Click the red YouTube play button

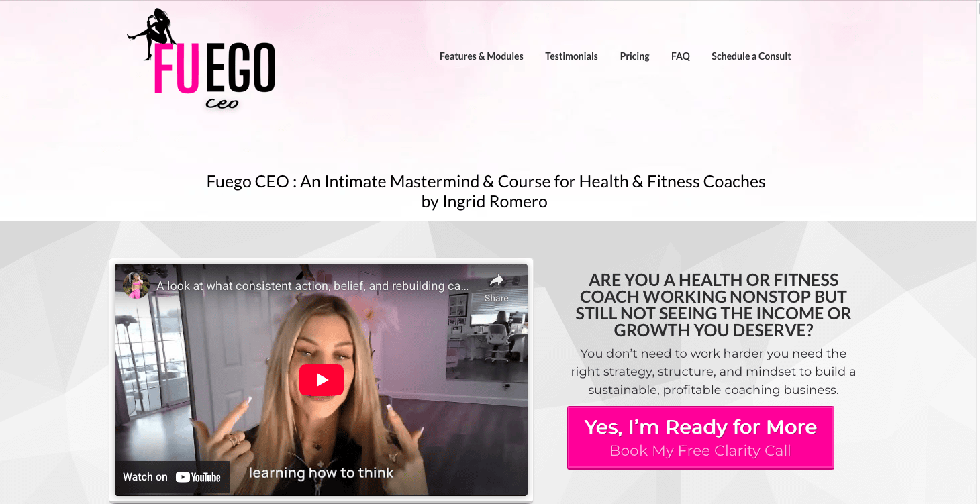point(321,380)
